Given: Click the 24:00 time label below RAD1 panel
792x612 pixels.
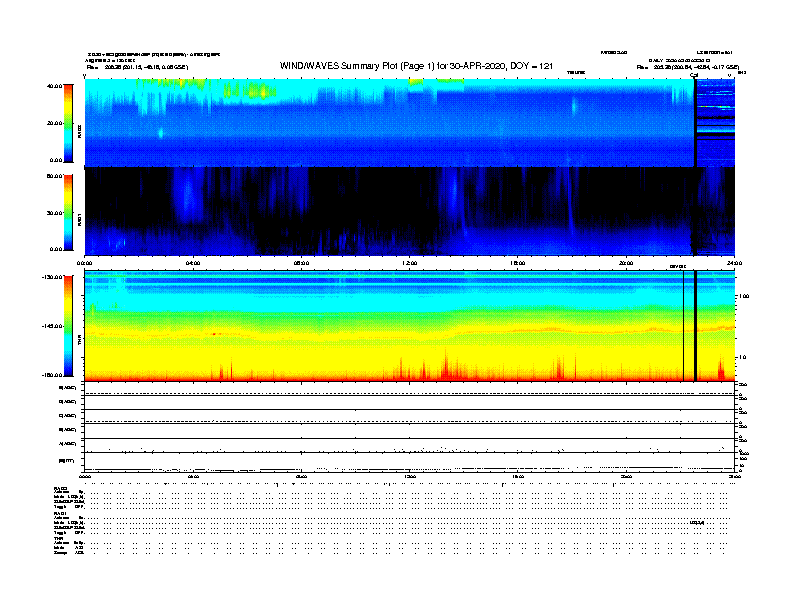Looking at the screenshot, I should tap(734, 263).
